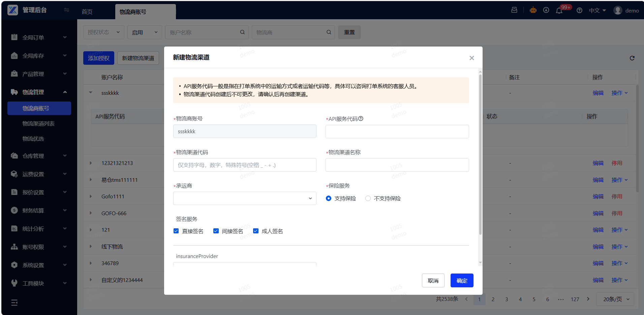
Task: Open the print/inbox icon in the header
Action: point(514,10)
